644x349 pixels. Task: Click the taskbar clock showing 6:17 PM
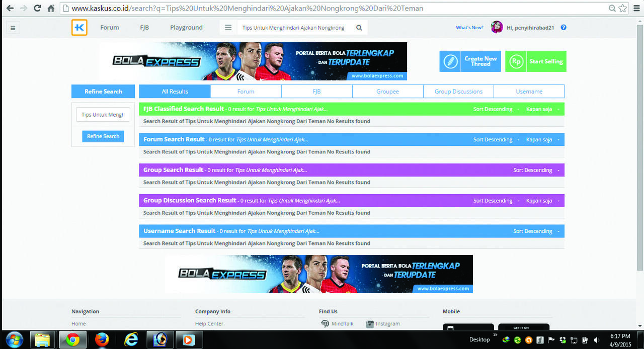620,340
